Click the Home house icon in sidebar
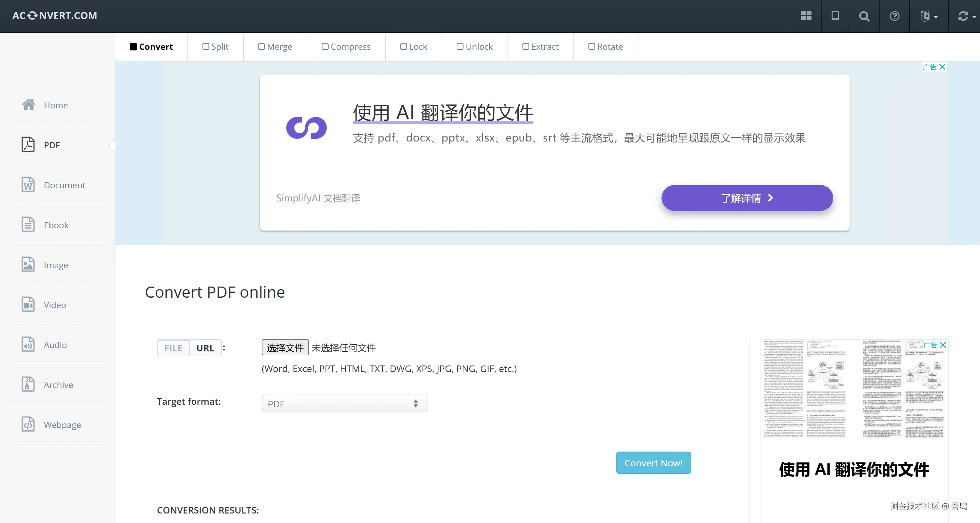980x523 pixels. [29, 104]
